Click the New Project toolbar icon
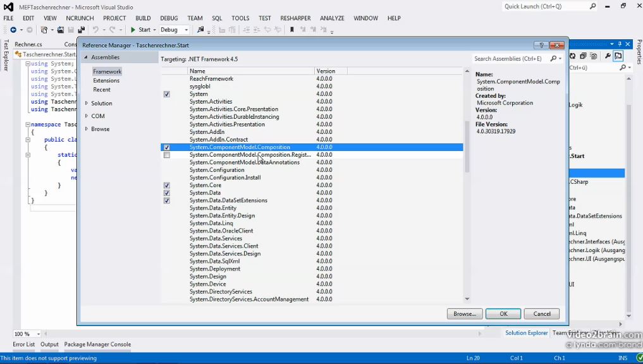Image resolution: width=643 pixels, height=364 pixels. tap(44, 30)
